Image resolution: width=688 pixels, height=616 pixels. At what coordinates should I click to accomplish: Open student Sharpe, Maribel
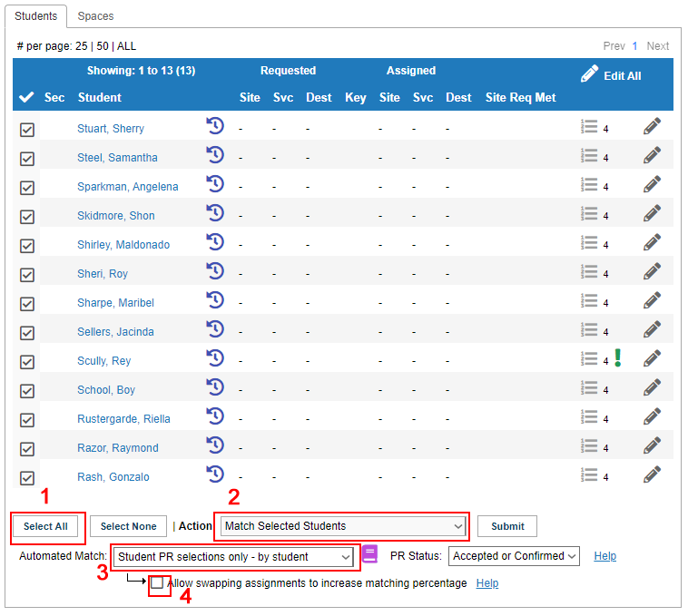115,302
